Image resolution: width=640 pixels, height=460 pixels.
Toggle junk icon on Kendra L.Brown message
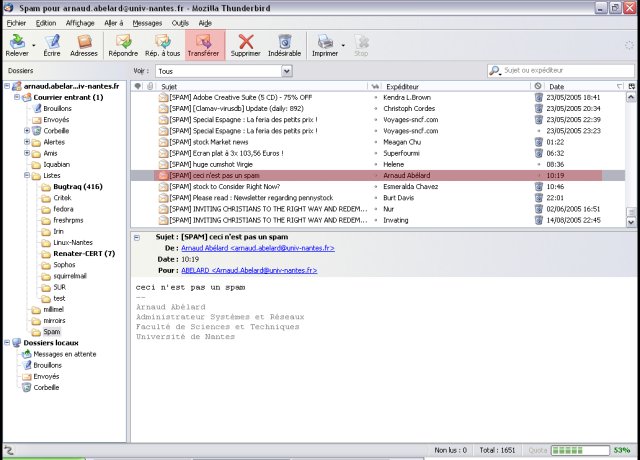pos(538,98)
